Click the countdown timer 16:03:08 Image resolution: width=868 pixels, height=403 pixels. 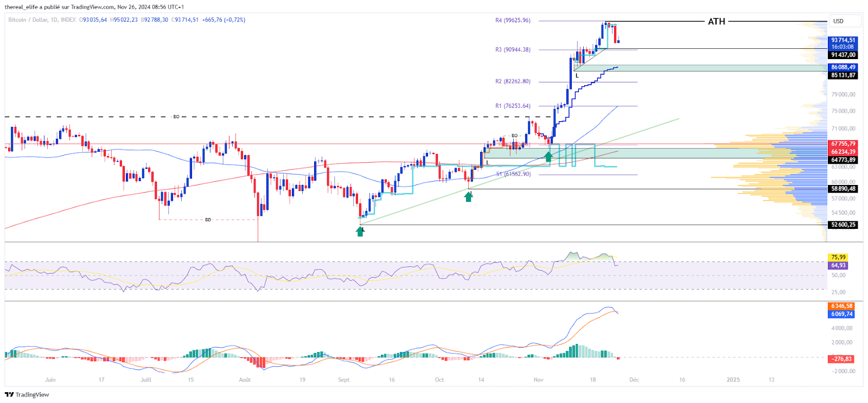[843, 47]
